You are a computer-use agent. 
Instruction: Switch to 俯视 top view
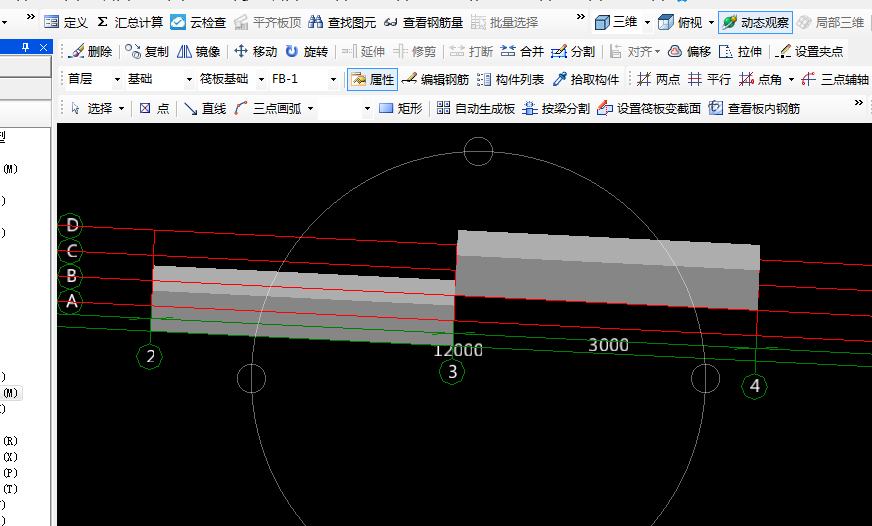(x=680, y=22)
